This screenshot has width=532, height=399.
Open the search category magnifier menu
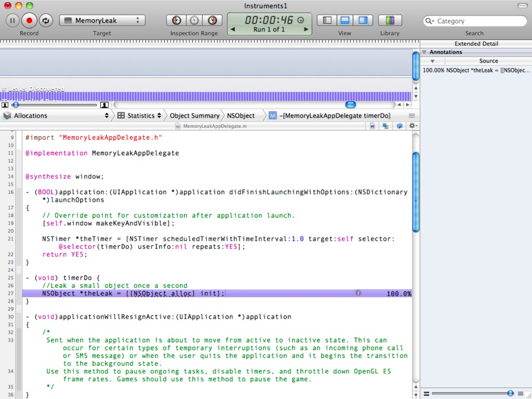[x=430, y=21]
